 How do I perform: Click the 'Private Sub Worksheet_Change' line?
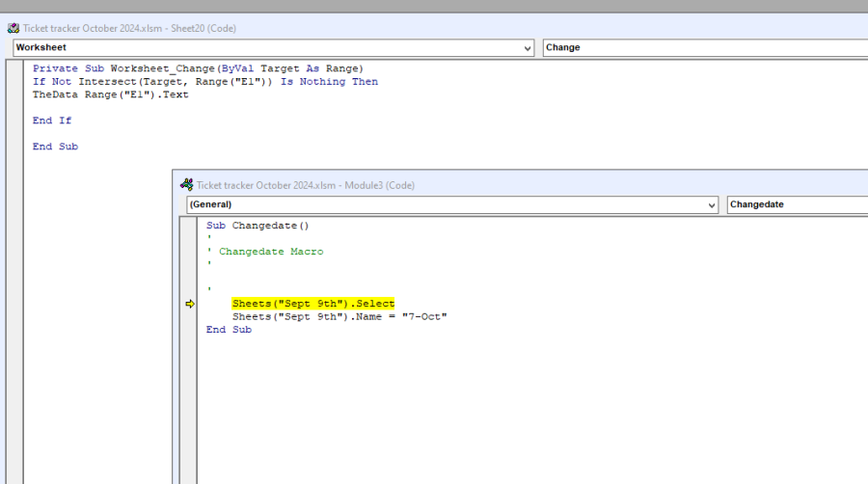198,68
